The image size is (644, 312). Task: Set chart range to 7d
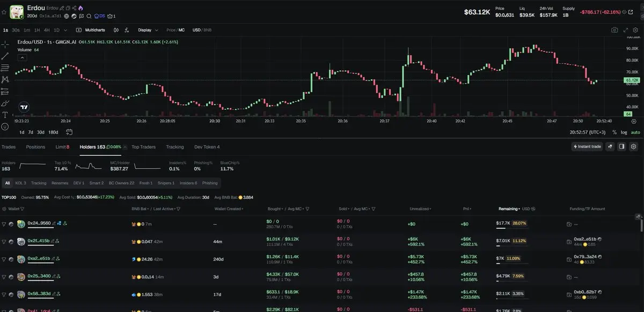(x=31, y=132)
